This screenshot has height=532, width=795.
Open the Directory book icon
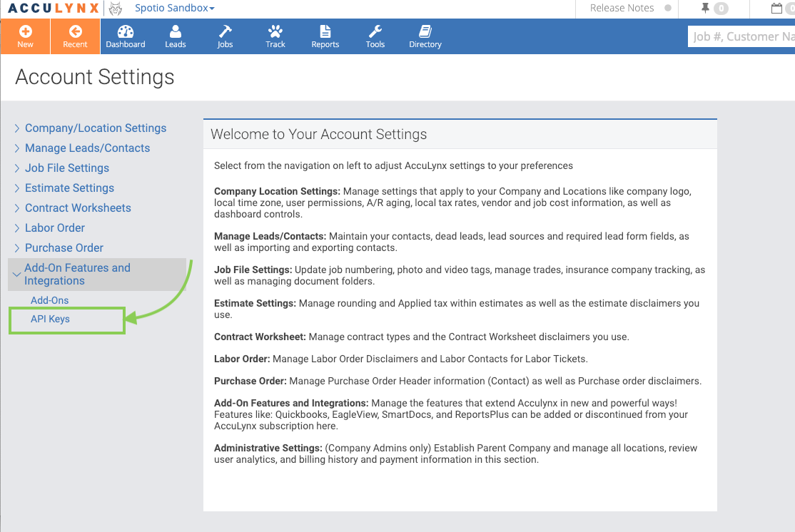pyautogui.click(x=425, y=31)
